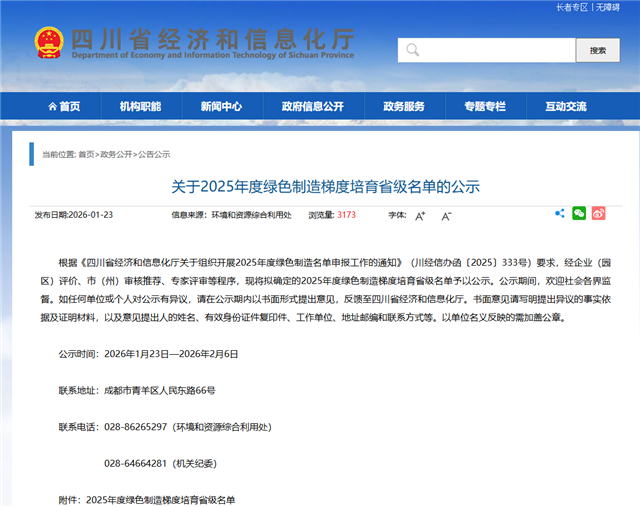Decrease font size with A- icon
Viewport: 640px width, 507px height.
446,215
